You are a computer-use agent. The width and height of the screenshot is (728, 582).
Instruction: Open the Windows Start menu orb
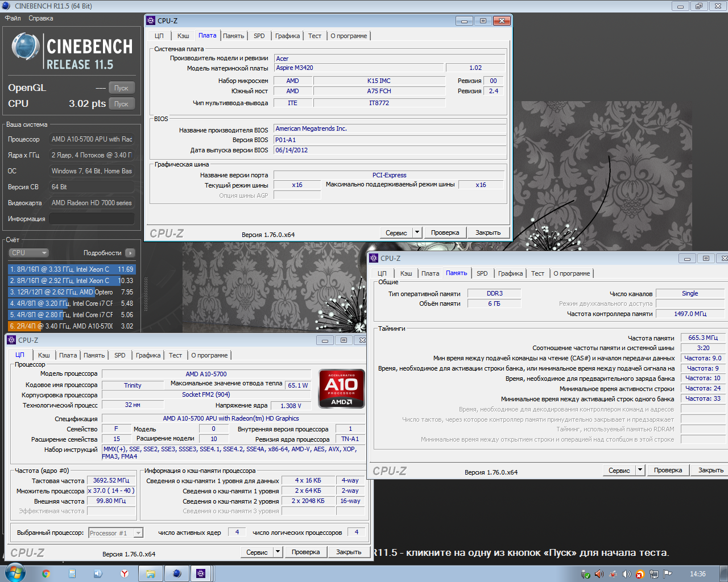click(x=14, y=573)
